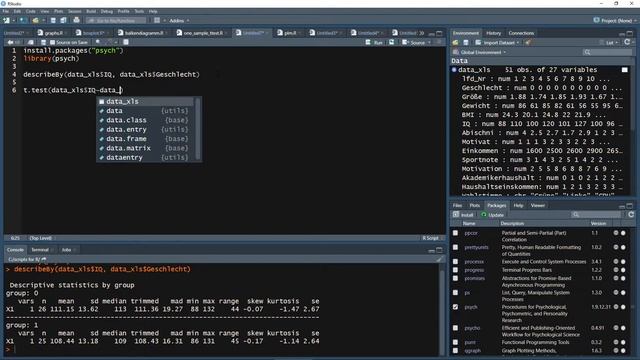Maximize the console pane
The image size is (640, 360).
[x=439, y=250]
